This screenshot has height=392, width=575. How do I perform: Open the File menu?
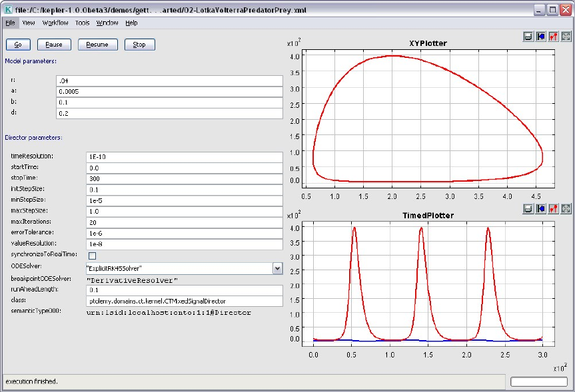click(11, 23)
